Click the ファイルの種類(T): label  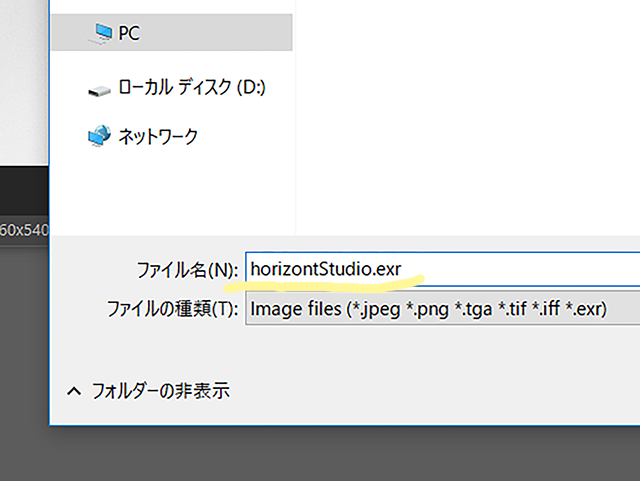(x=172, y=309)
